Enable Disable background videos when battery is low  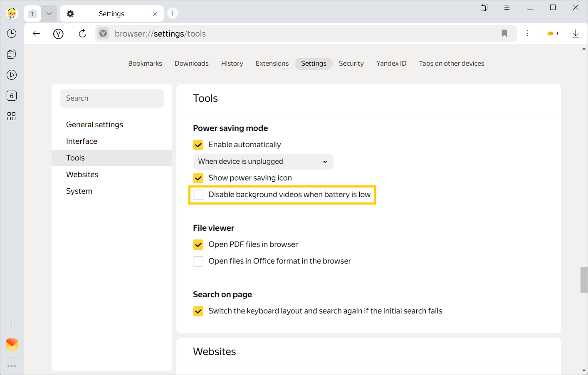198,195
